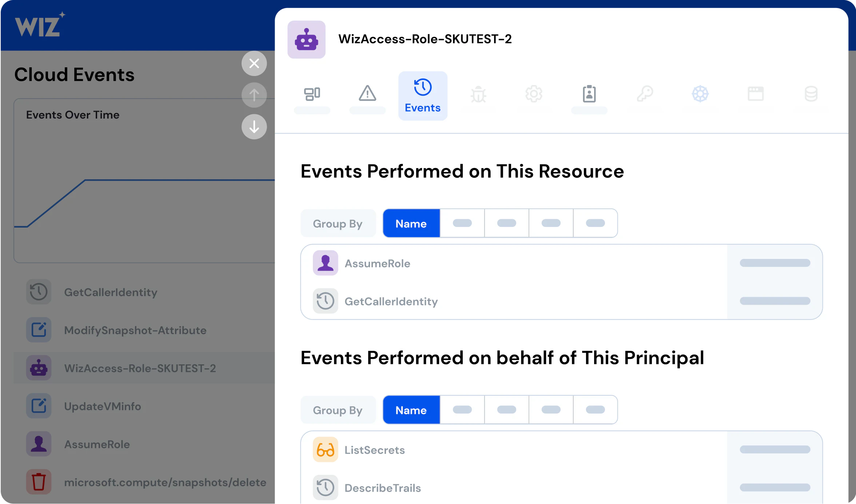The width and height of the screenshot is (856, 504).
Task: Click Group By label above resource events
Action: tap(338, 223)
